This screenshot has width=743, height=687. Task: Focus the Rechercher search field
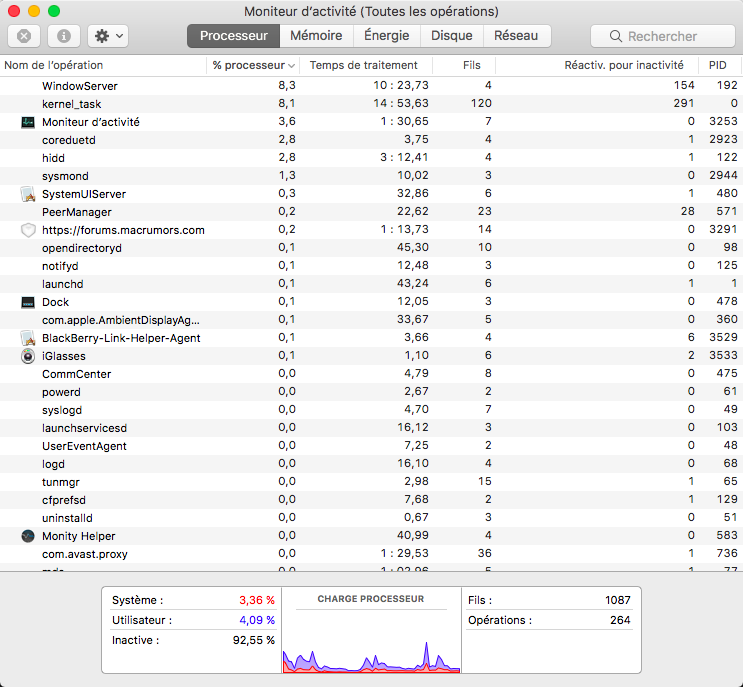(662, 36)
